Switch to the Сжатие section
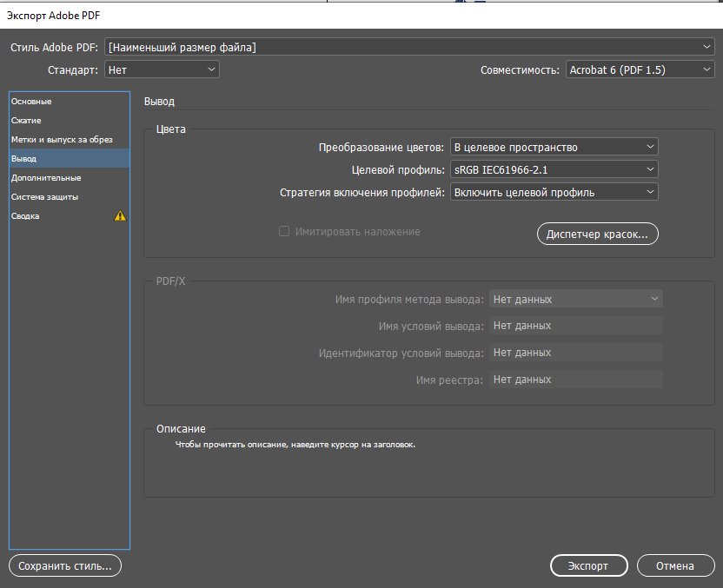This screenshot has width=723, height=588. pyautogui.click(x=26, y=121)
